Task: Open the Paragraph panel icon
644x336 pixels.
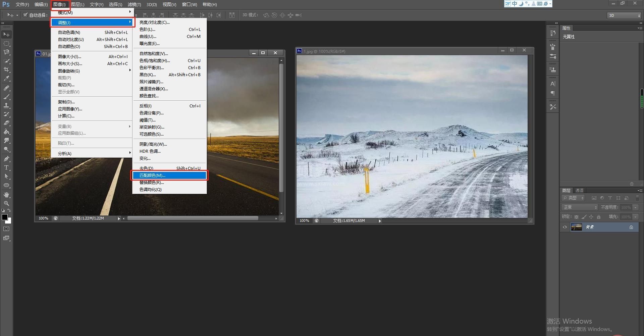Action: click(x=553, y=93)
